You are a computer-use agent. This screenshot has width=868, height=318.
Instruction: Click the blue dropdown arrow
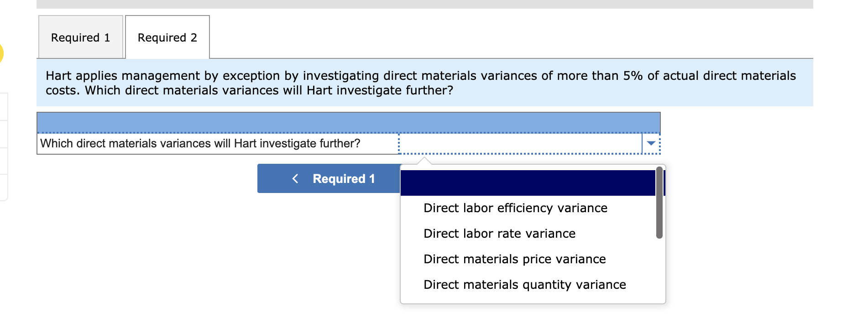coord(651,144)
